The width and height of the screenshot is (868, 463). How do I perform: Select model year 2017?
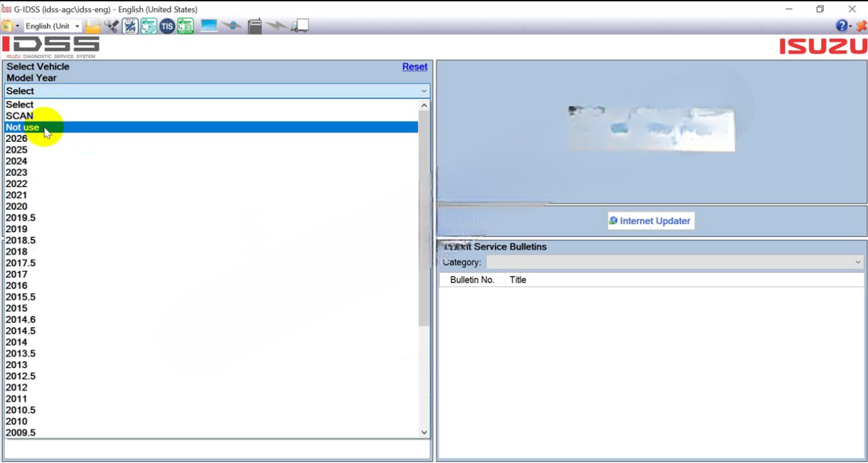pyautogui.click(x=211, y=274)
